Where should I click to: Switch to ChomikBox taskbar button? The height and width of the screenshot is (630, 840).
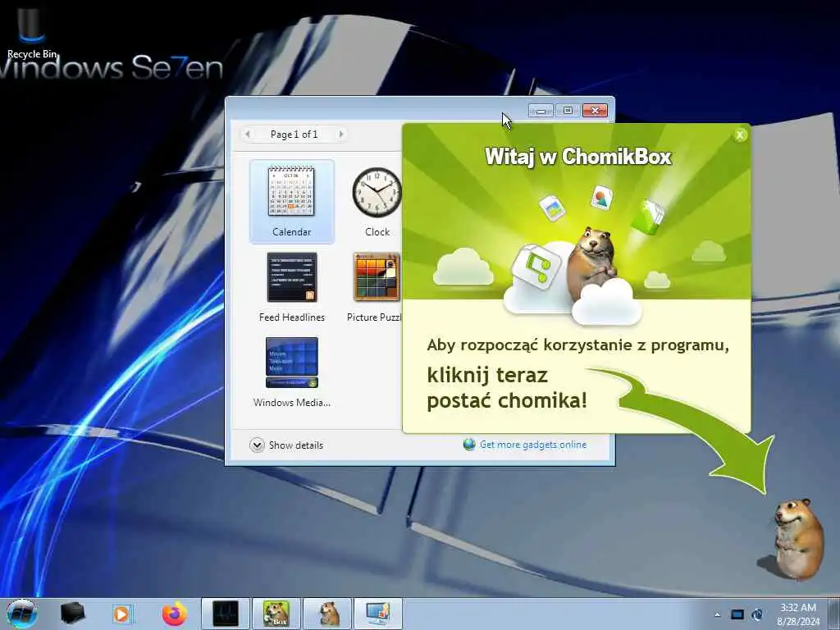point(276,614)
